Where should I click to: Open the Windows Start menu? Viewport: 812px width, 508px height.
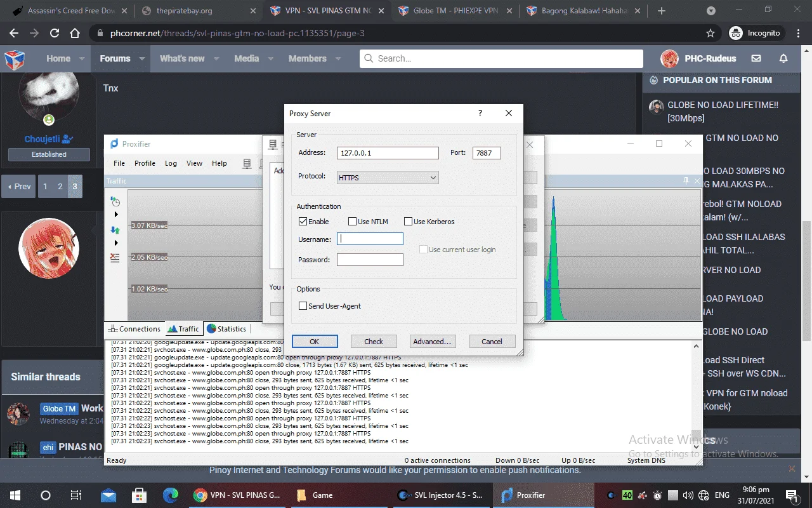pos(15,495)
